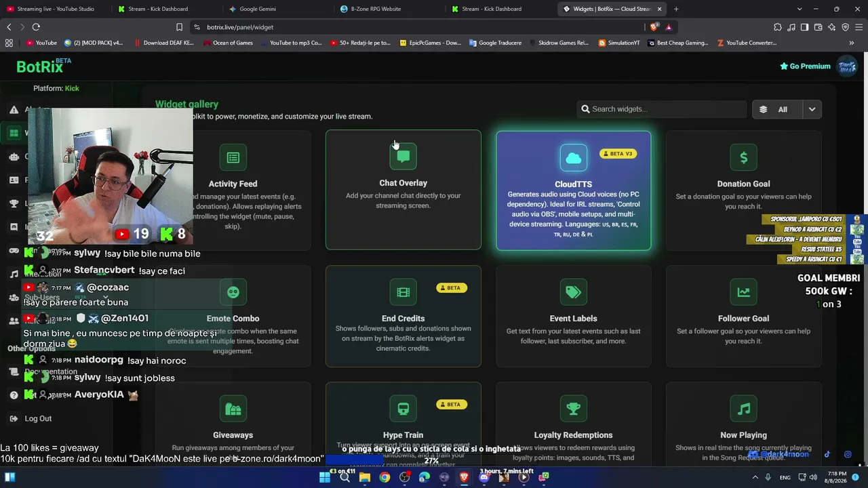Bookmark this page with the bookmark icon

pyautogui.click(x=179, y=27)
